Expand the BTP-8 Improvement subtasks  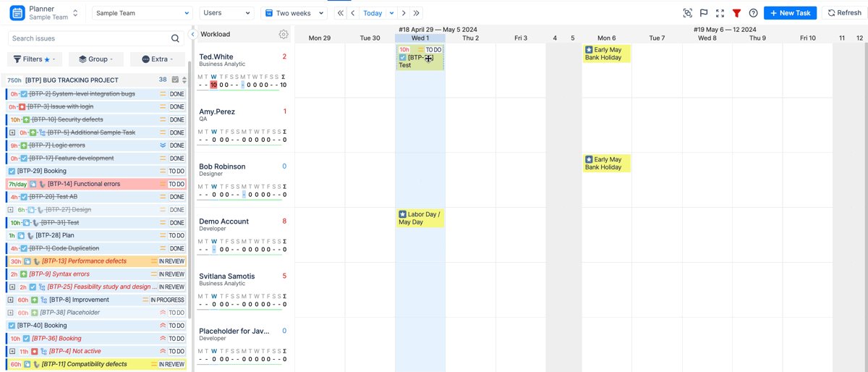pyautogui.click(x=11, y=300)
